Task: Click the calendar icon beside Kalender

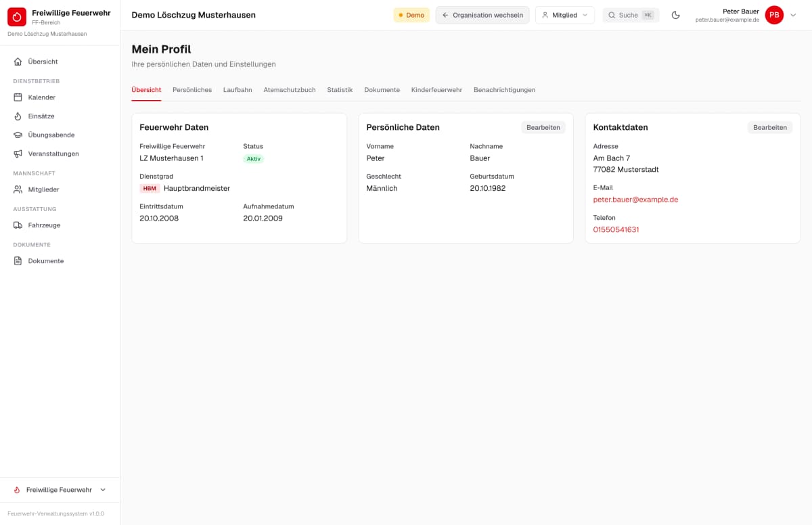Action: click(x=18, y=97)
